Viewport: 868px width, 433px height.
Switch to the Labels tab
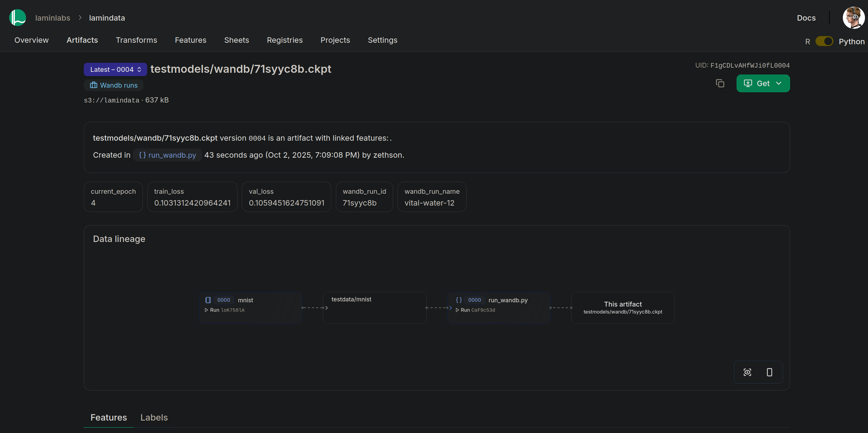coord(154,417)
